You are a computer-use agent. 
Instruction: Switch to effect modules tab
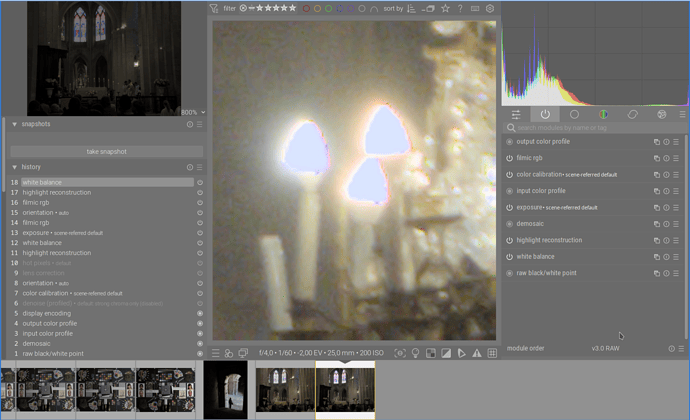661,114
